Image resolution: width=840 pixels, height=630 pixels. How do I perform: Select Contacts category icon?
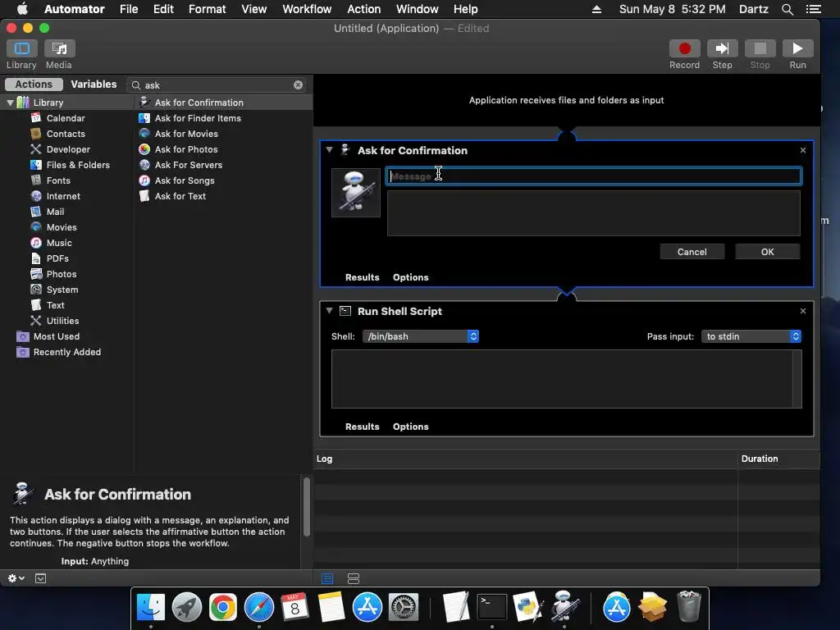tap(36, 134)
